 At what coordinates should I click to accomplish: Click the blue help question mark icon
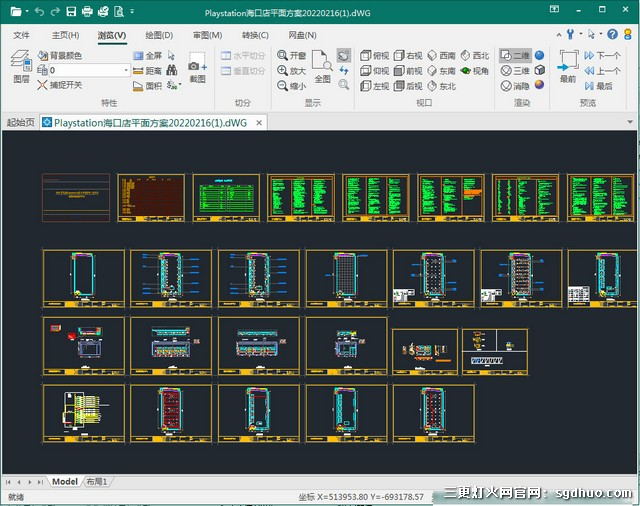(612, 34)
